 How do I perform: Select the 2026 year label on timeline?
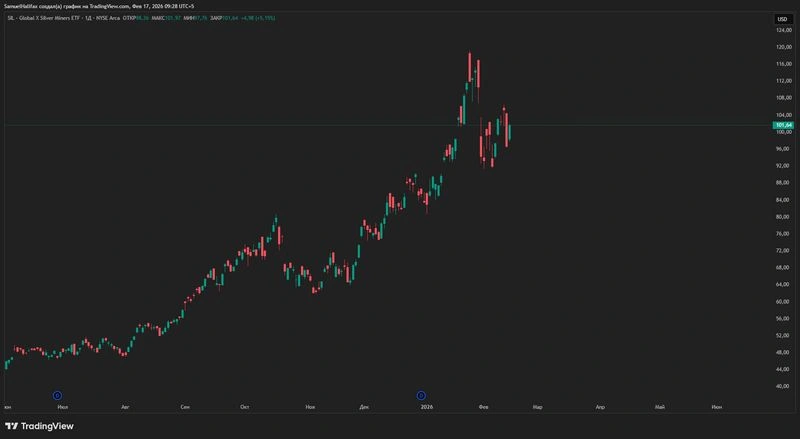(x=427, y=407)
